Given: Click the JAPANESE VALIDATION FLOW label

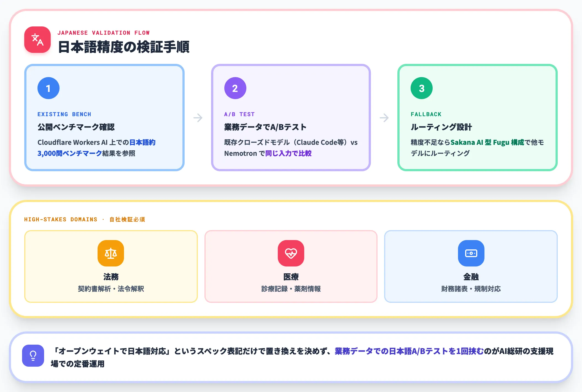Looking at the screenshot, I should pyautogui.click(x=104, y=33).
